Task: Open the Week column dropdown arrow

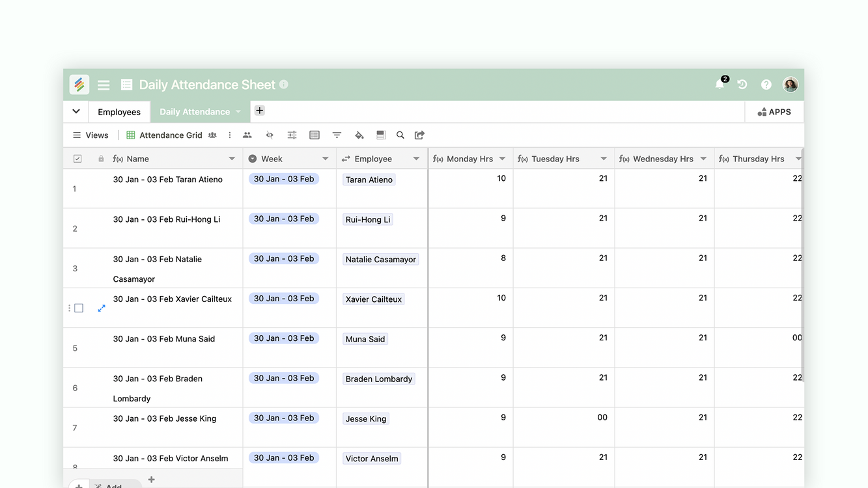Action: click(326, 159)
